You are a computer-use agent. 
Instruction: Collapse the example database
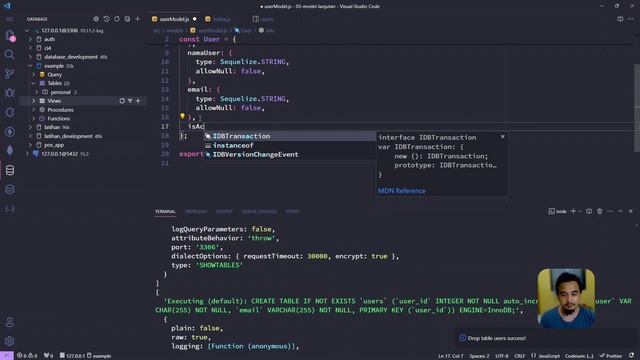pyautogui.click(x=30, y=66)
